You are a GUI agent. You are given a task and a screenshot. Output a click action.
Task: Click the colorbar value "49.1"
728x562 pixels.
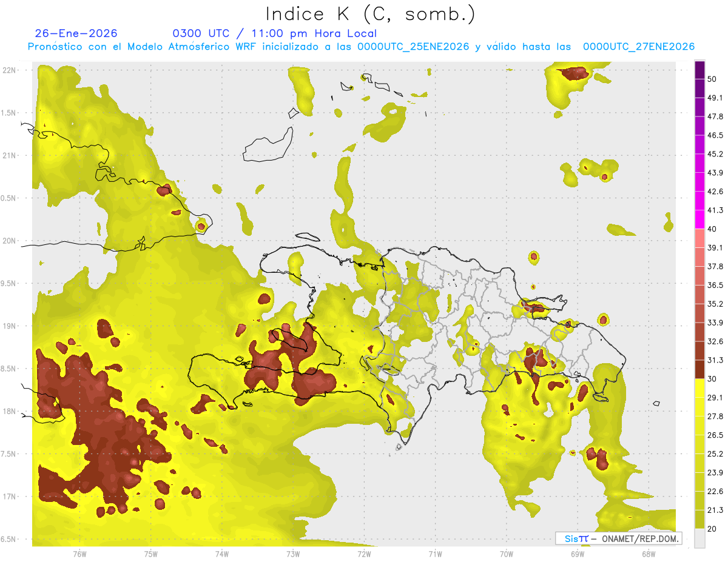click(x=715, y=98)
